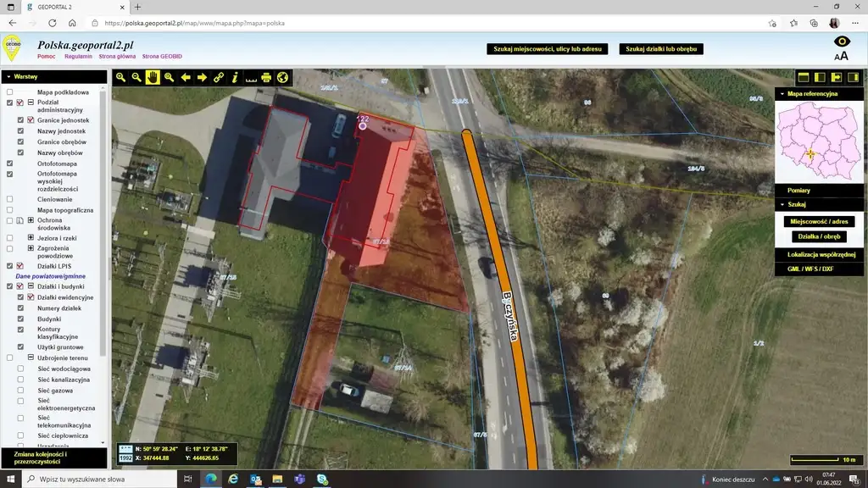Expand the Ochrona środowiska layer group
This screenshot has width=868, height=488.
tap(31, 220)
